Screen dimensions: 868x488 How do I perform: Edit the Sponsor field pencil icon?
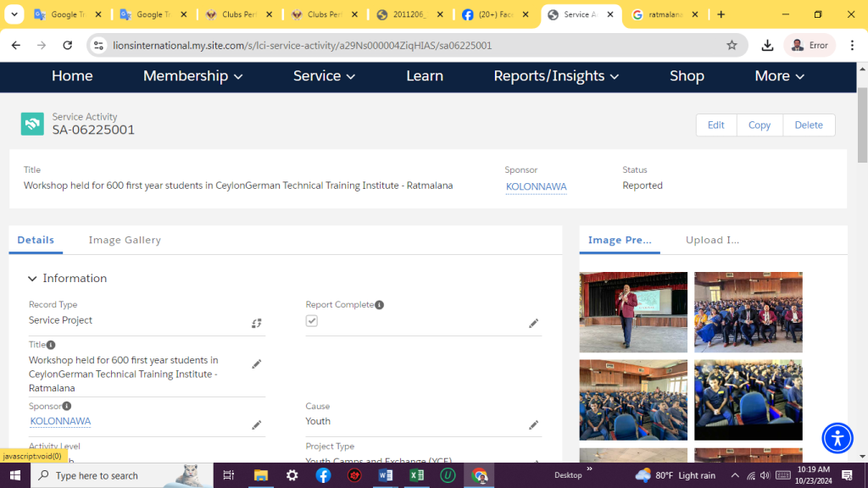click(256, 425)
